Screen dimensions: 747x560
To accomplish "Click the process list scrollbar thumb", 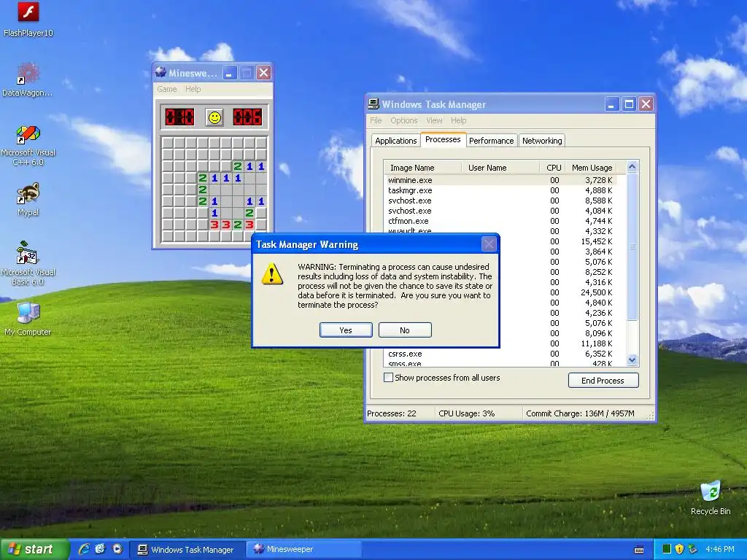I will pyautogui.click(x=632, y=246).
